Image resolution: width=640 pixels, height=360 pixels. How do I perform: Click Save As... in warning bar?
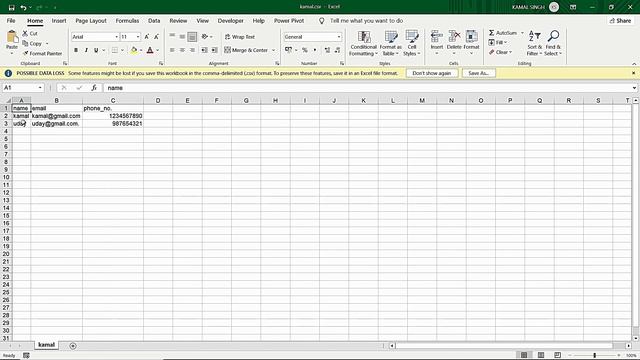(x=478, y=73)
